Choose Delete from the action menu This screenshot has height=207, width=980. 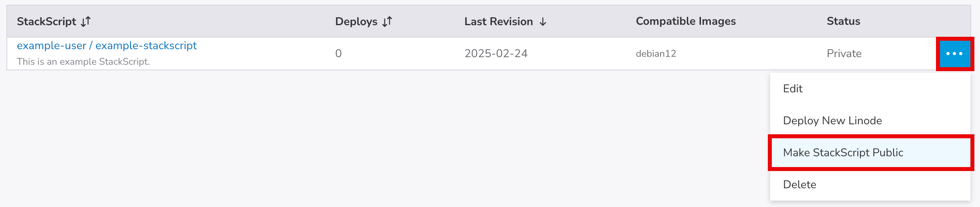pyautogui.click(x=799, y=185)
